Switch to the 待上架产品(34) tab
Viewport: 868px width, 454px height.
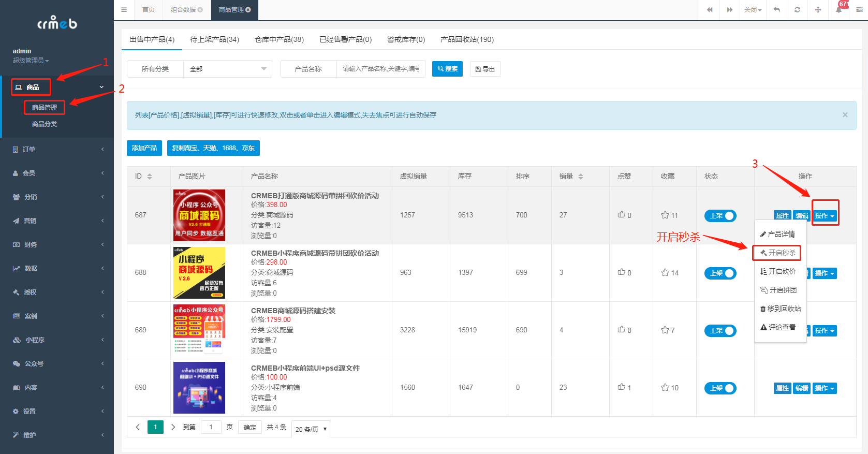(x=215, y=39)
